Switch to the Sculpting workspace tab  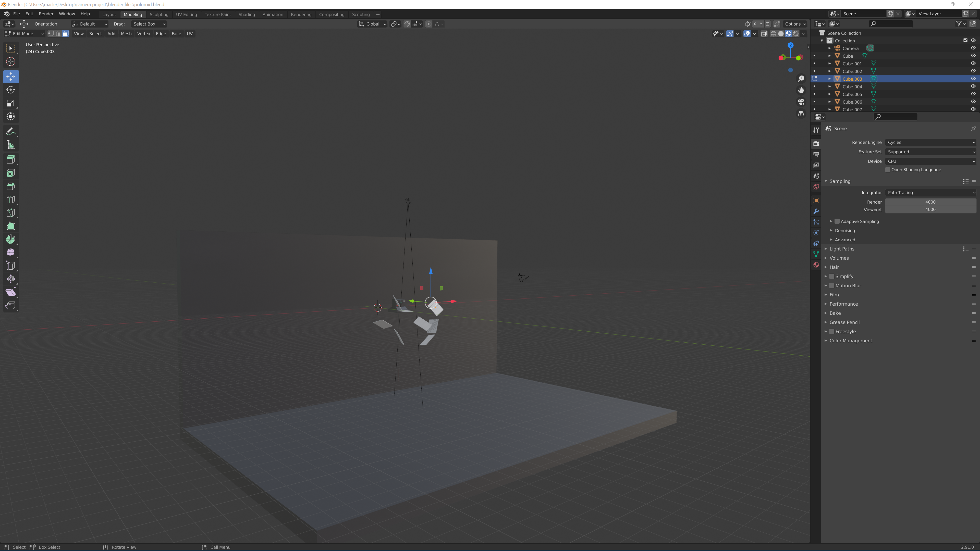coord(159,15)
